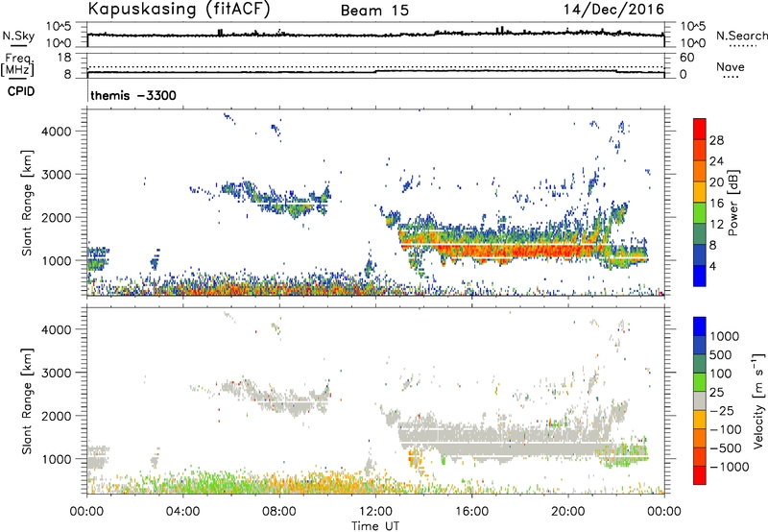Click the date "14/Dec/2016"
768x532 pixels.
(613, 10)
